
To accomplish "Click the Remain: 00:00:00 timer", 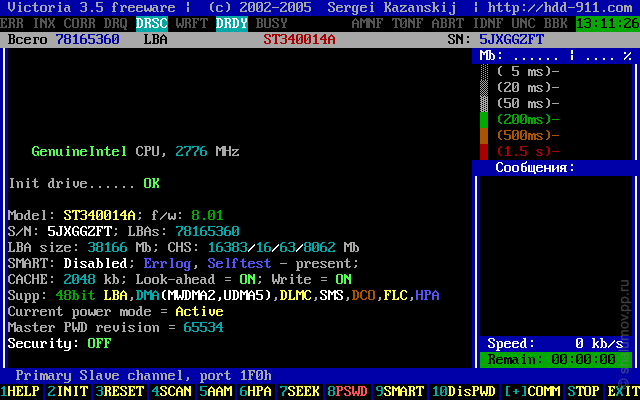I will click(x=556, y=360).
